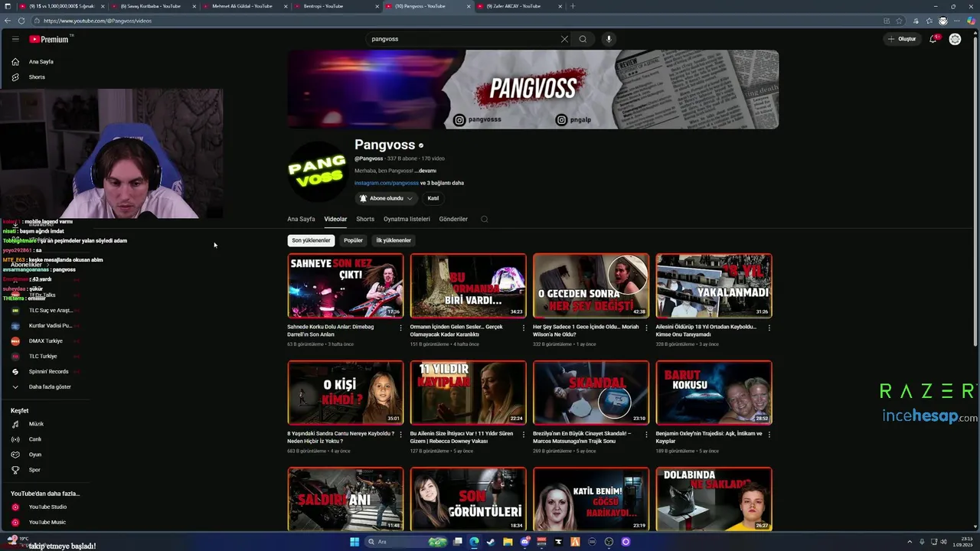Switch to the Zafer AKCAY browser tab
980x551 pixels.
(518, 6)
